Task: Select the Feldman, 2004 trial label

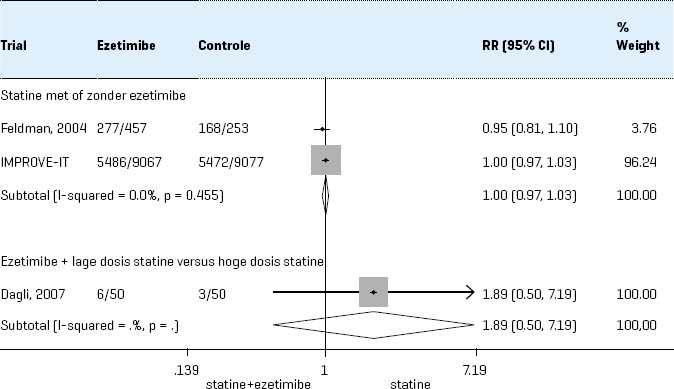Action: coord(43,128)
